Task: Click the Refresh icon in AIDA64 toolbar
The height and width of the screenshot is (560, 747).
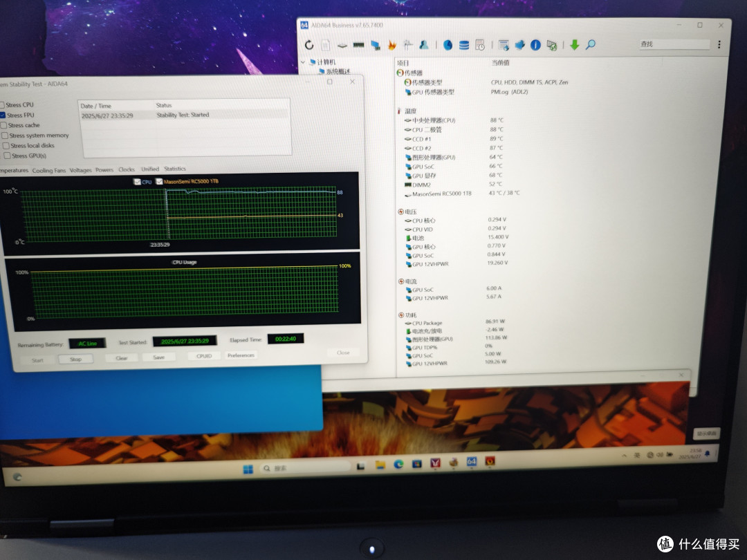Action: coord(309,45)
